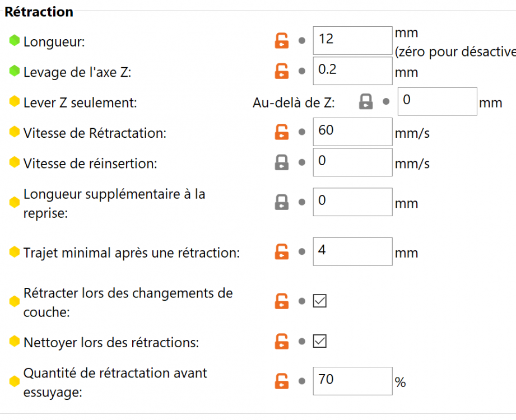Click the grey padlock for Longueur supplémentaire à la reprise
The width and height of the screenshot is (516, 420).
point(281,202)
